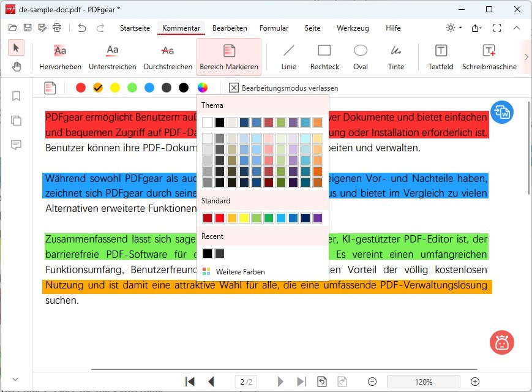Switch to the Seite tab
Screen dimensions: 532x392
312,28
